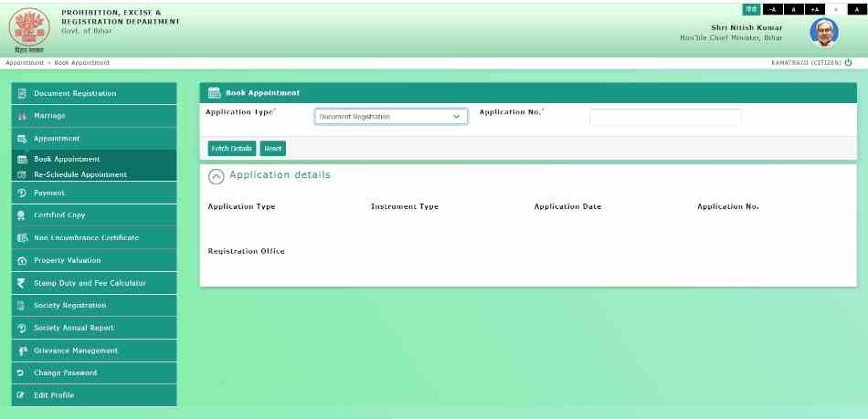Image resolution: width=868 pixels, height=419 pixels.
Task: Click the Book Appointment breadcrumb text
Action: tap(82, 63)
